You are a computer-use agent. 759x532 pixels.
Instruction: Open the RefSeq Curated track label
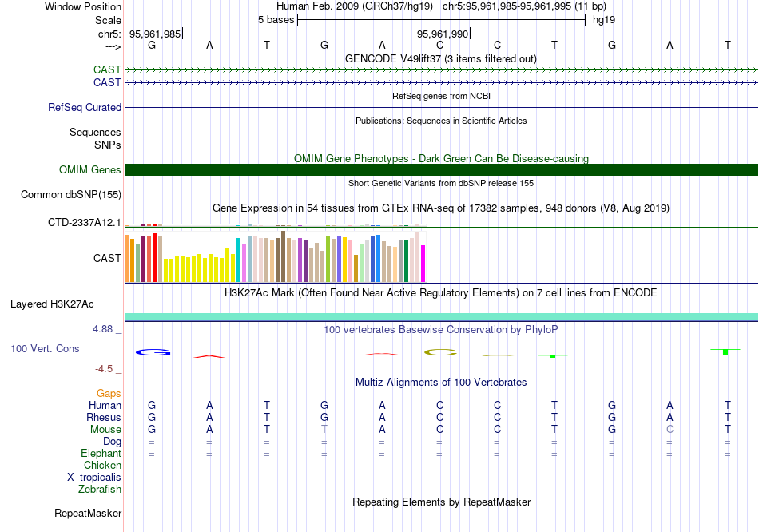[85, 108]
